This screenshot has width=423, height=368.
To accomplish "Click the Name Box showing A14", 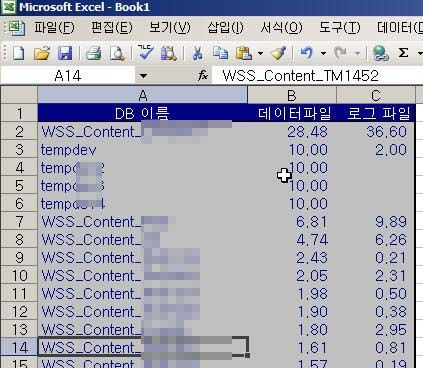I will pos(68,76).
